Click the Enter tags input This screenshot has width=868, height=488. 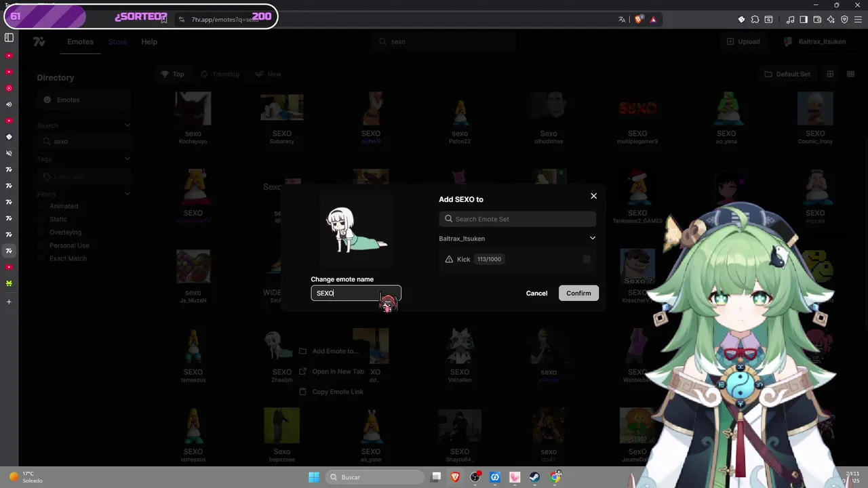83,176
